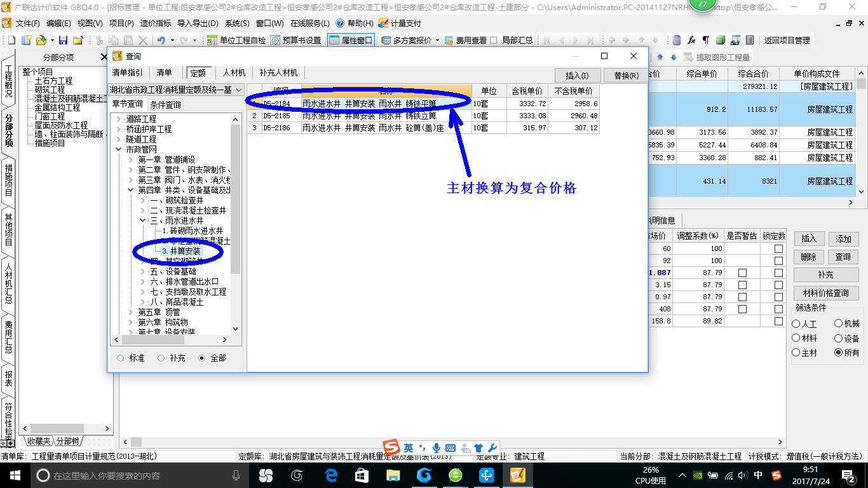Image resolution: width=868 pixels, height=488 pixels.
Task: Select the 补充 radio button in query dialog
Action: pos(161,358)
